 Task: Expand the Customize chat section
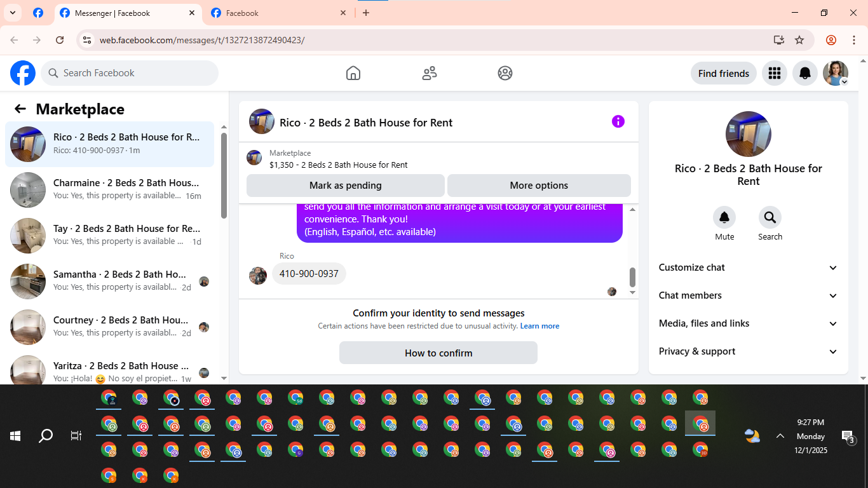(749, 268)
